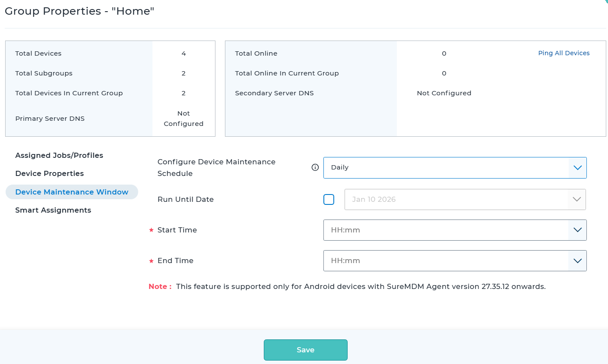Click the Total Devices count
The height and width of the screenshot is (364, 608).
point(184,53)
